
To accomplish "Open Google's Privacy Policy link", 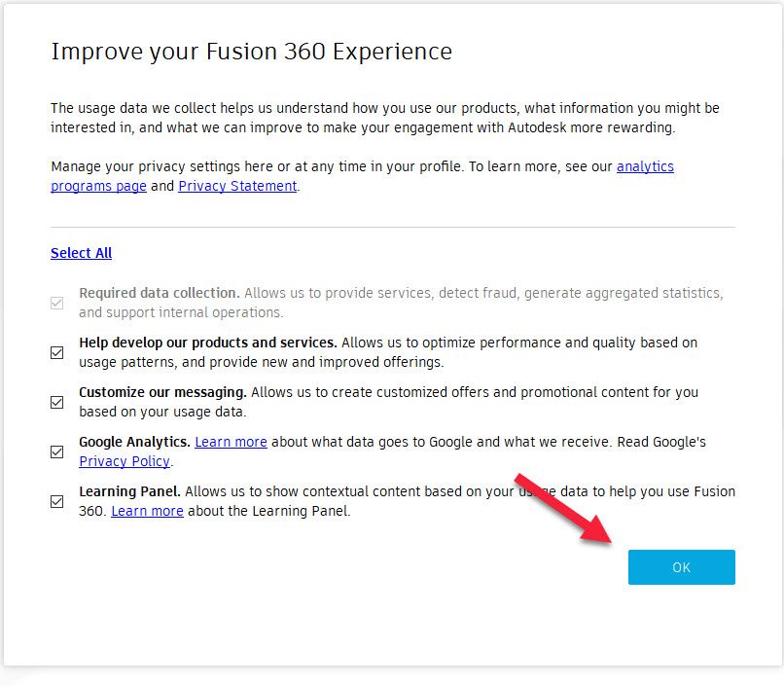I will pos(125,461).
